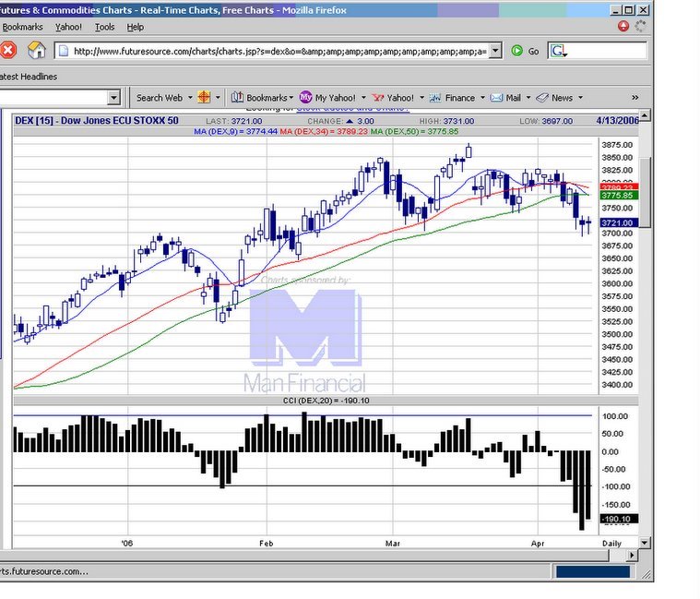Image resolution: width=700 pixels, height=599 pixels.
Task: Click inside the URL address field
Action: pyautogui.click(x=279, y=52)
